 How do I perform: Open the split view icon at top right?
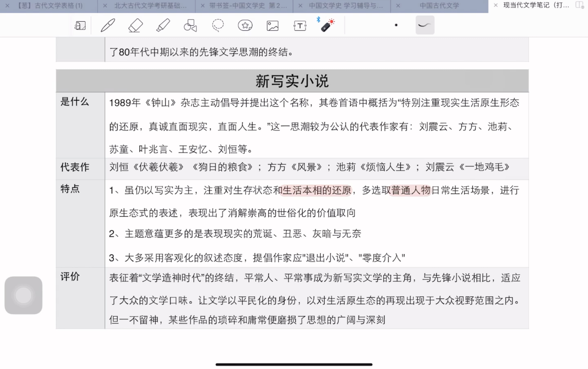(x=580, y=5)
